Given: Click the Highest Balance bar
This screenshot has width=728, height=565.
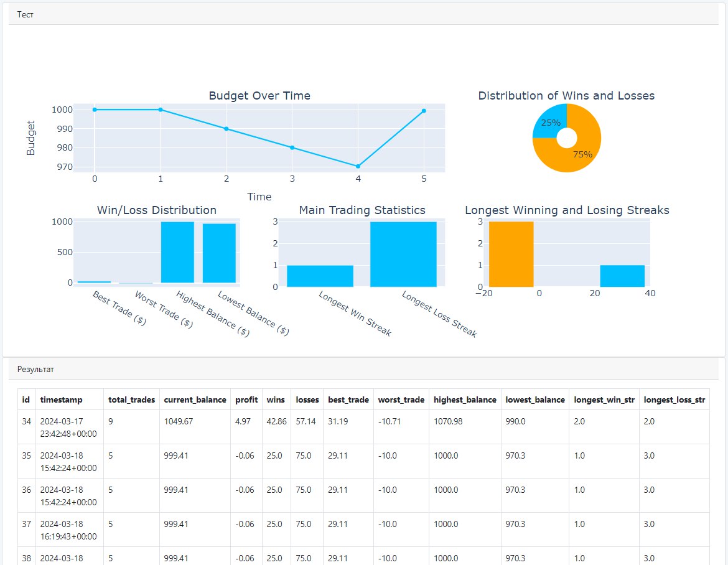Looking at the screenshot, I should (177, 252).
